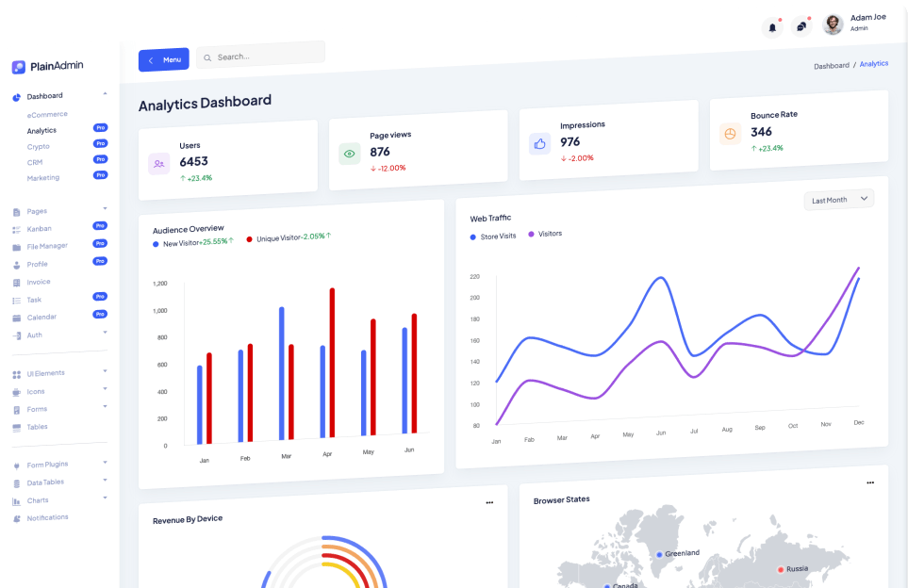
Task: Select eCommerce in sidebar
Action: [47, 114]
